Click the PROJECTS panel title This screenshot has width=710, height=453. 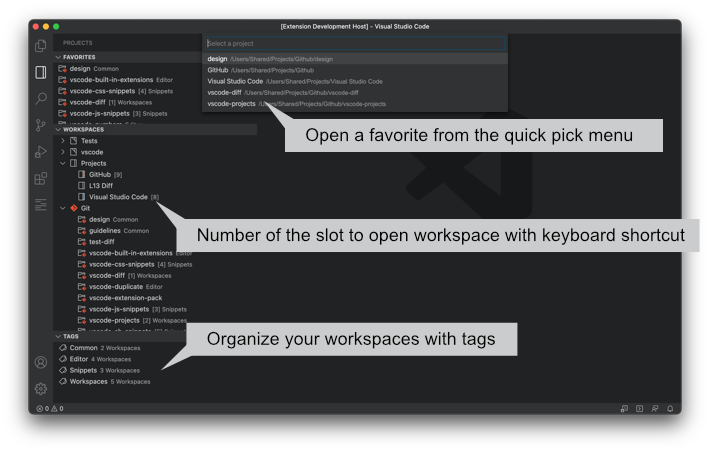point(77,43)
